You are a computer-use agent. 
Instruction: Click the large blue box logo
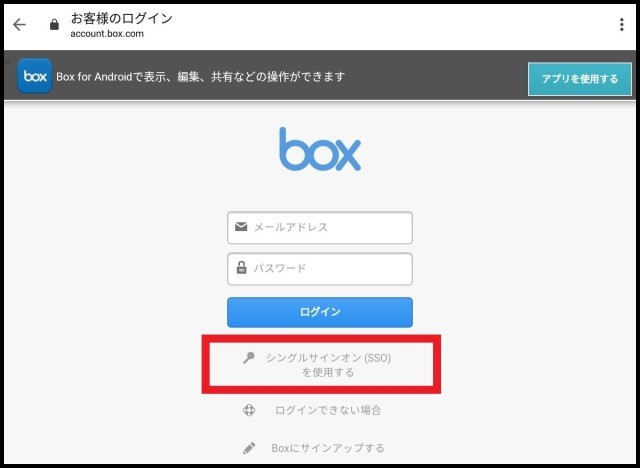pyautogui.click(x=320, y=150)
